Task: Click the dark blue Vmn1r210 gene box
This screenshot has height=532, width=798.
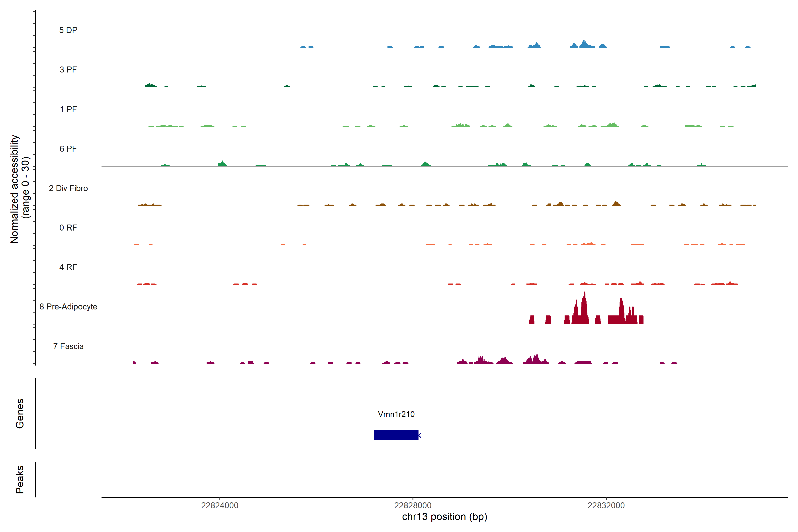Action: pyautogui.click(x=396, y=435)
